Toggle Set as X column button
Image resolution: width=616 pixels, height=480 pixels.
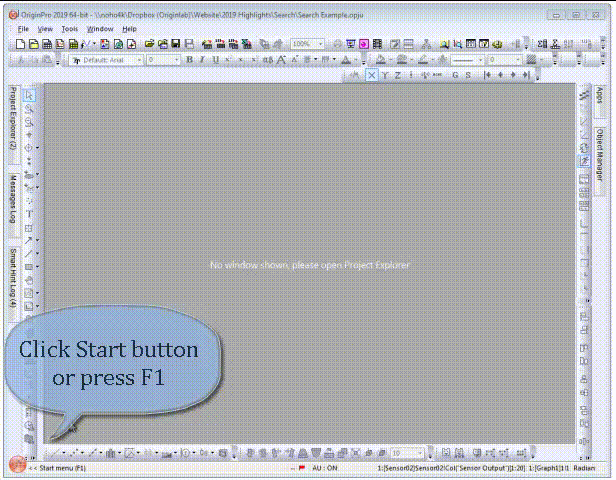372,75
